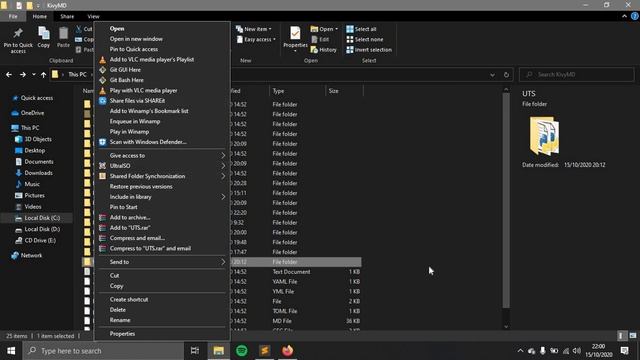This screenshot has height=360, width=640.
Task: Open the File ribbon tab
Action: tap(13, 16)
